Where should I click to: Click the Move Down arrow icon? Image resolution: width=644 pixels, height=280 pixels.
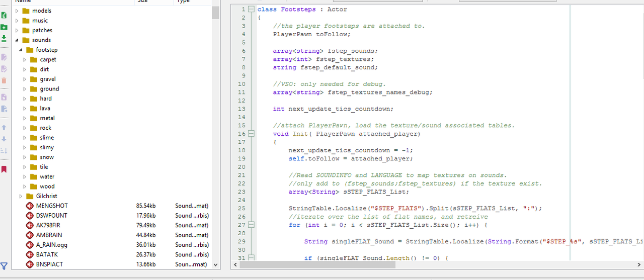[x=4, y=139]
